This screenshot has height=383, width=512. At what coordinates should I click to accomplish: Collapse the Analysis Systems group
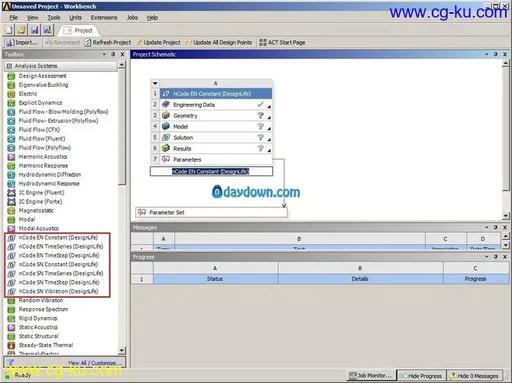[9, 66]
